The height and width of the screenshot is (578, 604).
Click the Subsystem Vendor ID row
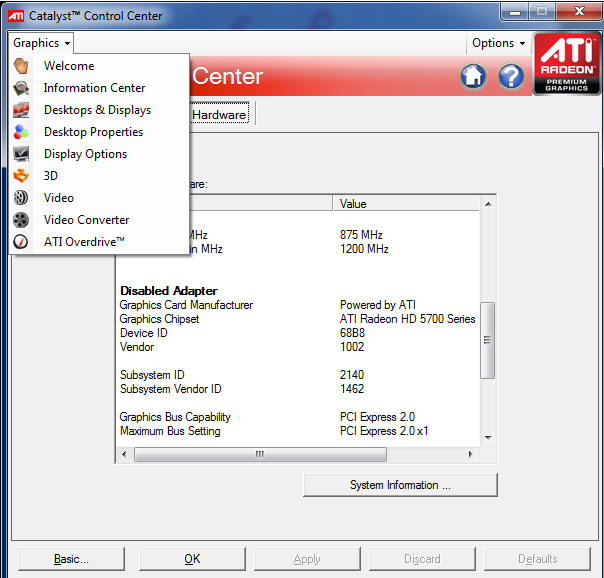point(299,389)
